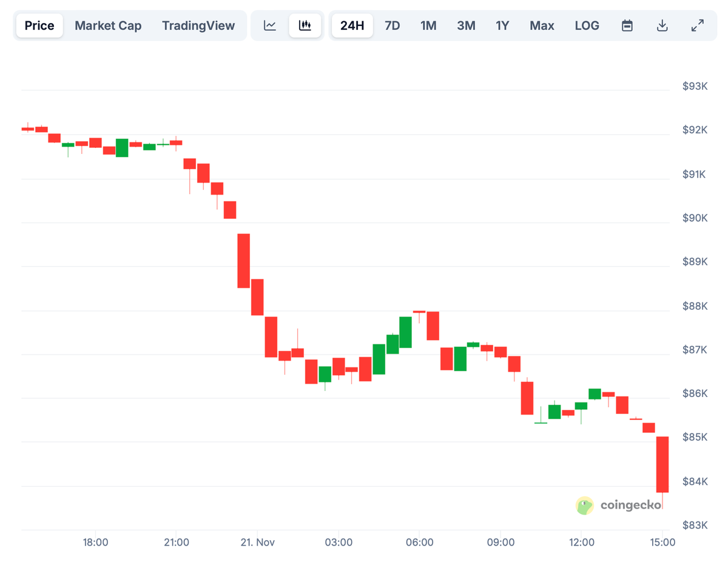Click the green candle near 06:00
Viewport: 728px width, 568px height.
[x=405, y=333]
